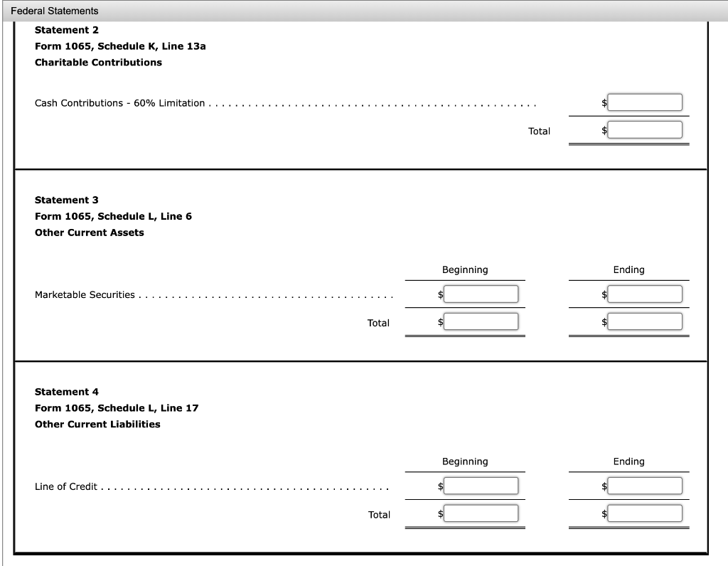
Task: Click the Line of Credit label
Action: tap(66, 486)
